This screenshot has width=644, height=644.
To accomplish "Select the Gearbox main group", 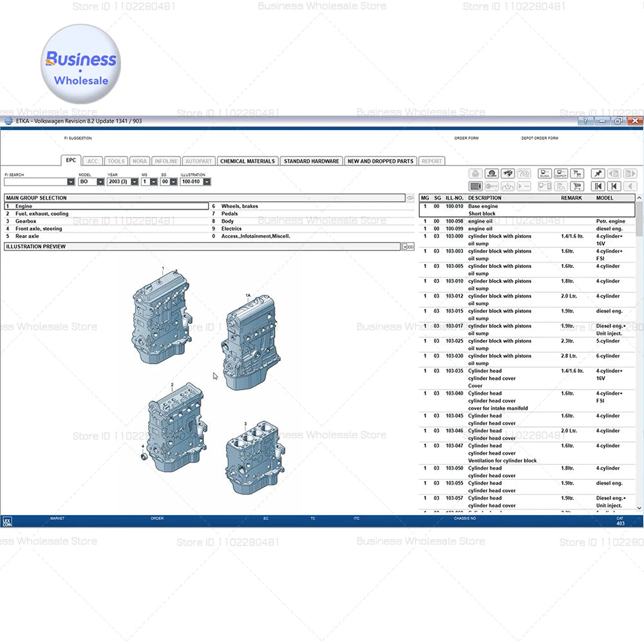I will [26, 221].
